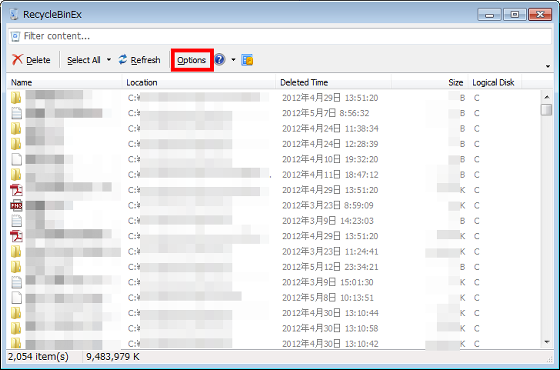Close the RecycleBinEx window
Screen dimensions: 560x370
540,15
